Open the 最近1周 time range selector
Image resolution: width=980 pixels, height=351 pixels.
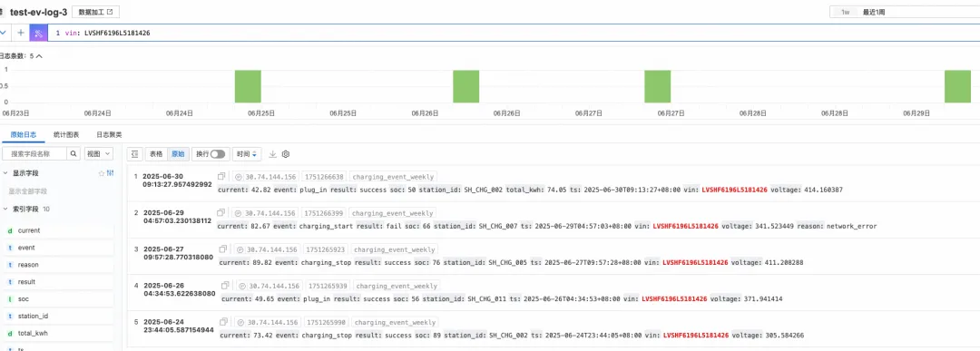tap(904, 12)
